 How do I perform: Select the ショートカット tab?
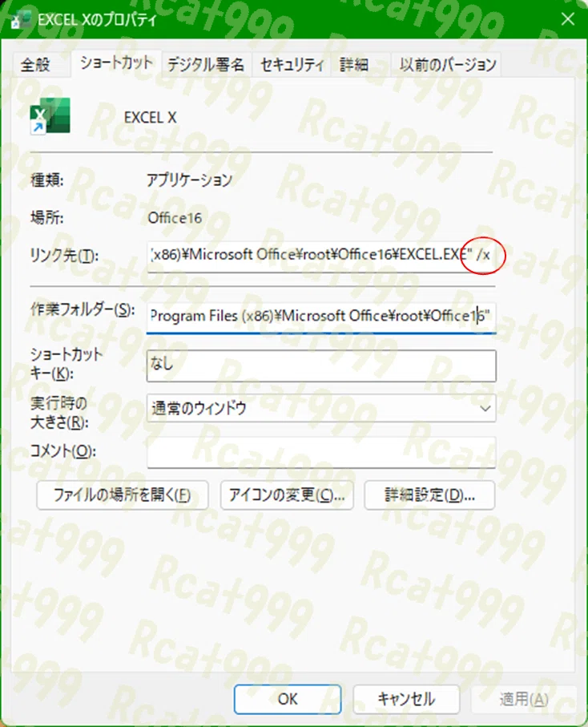tap(116, 63)
